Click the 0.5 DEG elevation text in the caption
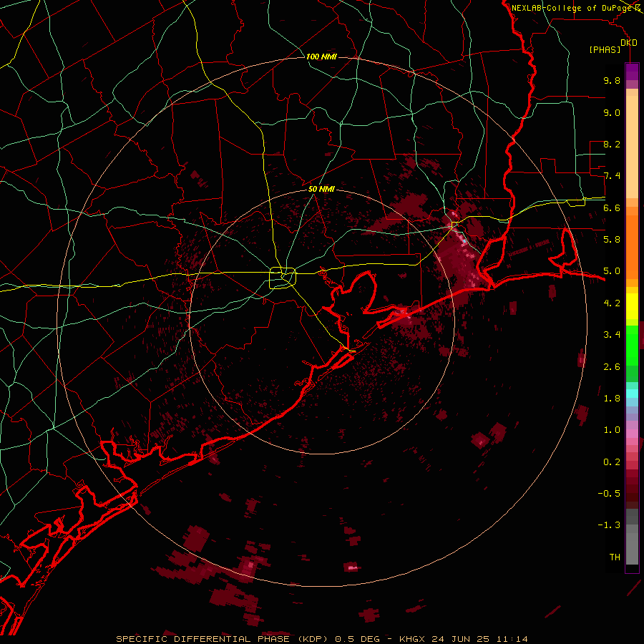Viewport: 644px width, 644px height. (357, 639)
